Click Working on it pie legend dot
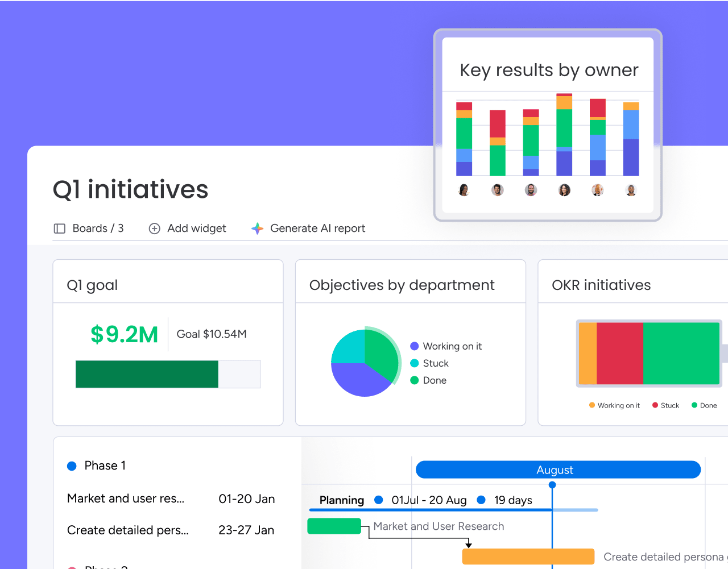The height and width of the screenshot is (569, 728). pos(415,346)
